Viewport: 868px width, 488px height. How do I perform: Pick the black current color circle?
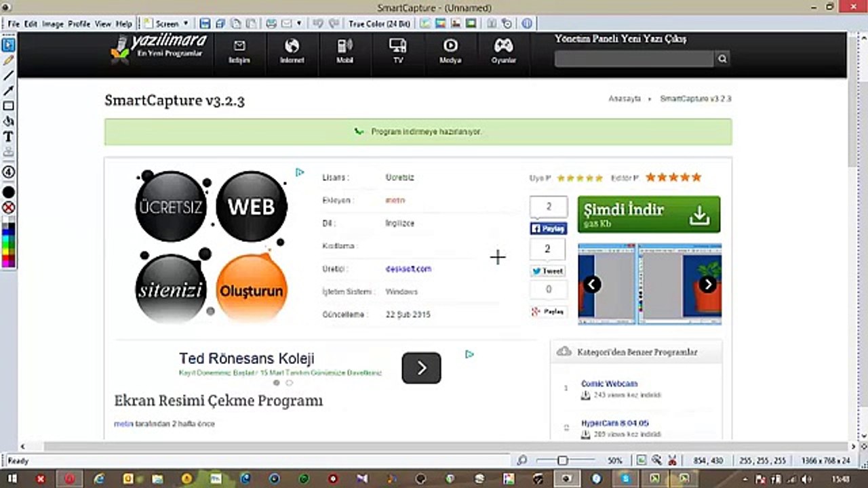click(8, 192)
